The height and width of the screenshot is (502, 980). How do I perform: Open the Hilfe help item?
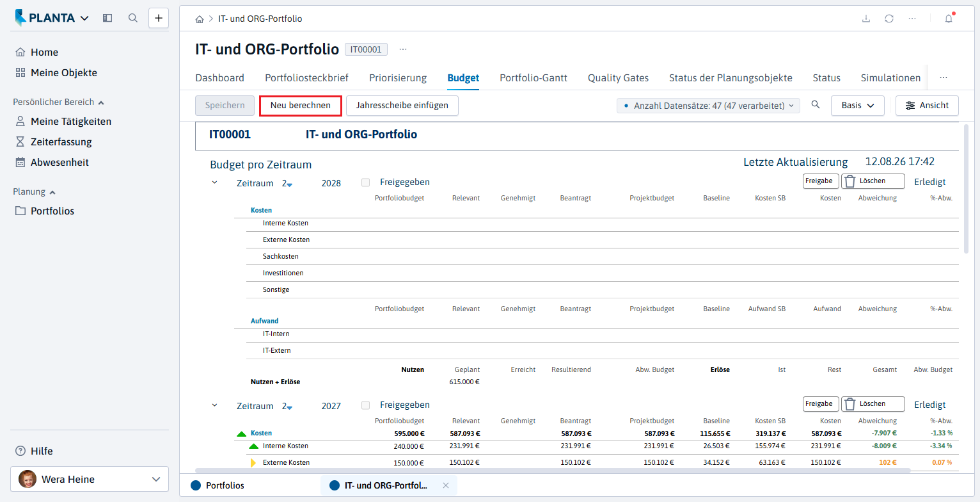click(34, 451)
